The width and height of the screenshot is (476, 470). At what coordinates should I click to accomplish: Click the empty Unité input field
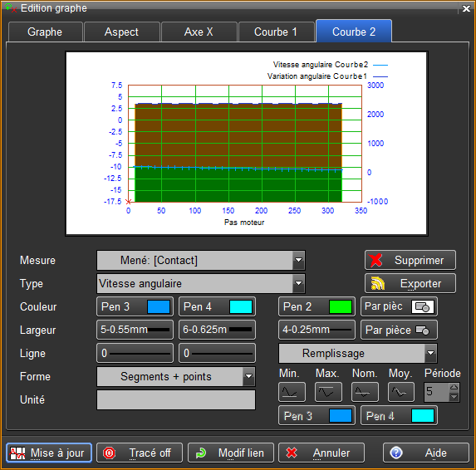click(x=176, y=400)
